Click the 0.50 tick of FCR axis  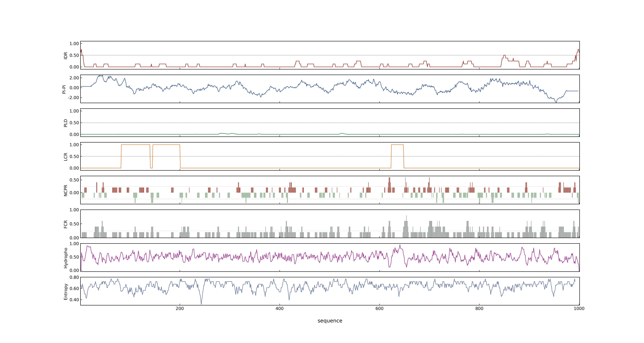click(74, 224)
